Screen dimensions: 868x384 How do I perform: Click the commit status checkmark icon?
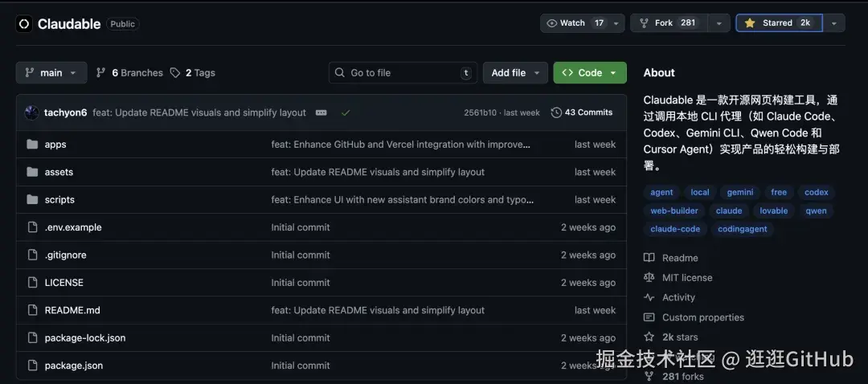(346, 112)
